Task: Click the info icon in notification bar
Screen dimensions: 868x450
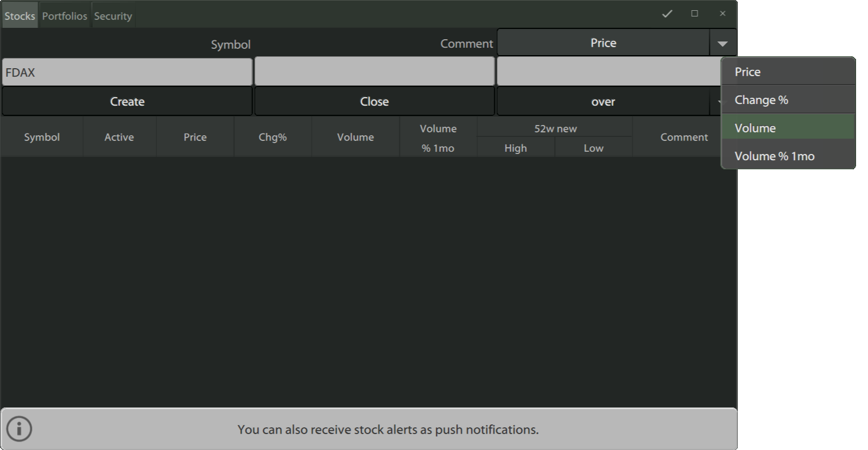Action: coord(19,429)
